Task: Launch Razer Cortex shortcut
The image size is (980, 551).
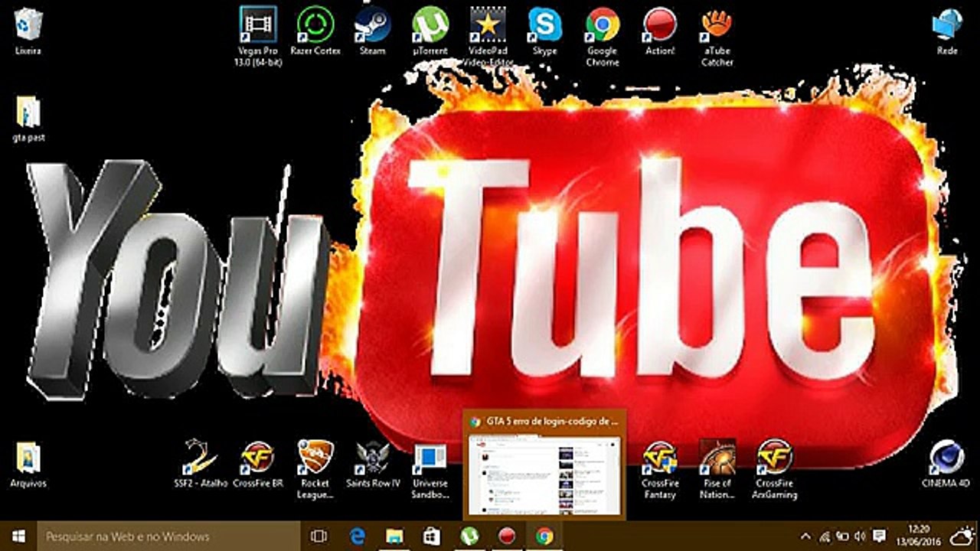Action: coord(315,31)
